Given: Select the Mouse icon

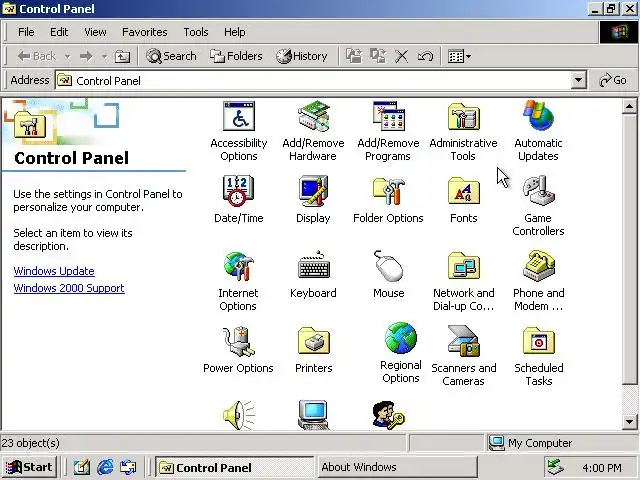Looking at the screenshot, I should tap(388, 266).
